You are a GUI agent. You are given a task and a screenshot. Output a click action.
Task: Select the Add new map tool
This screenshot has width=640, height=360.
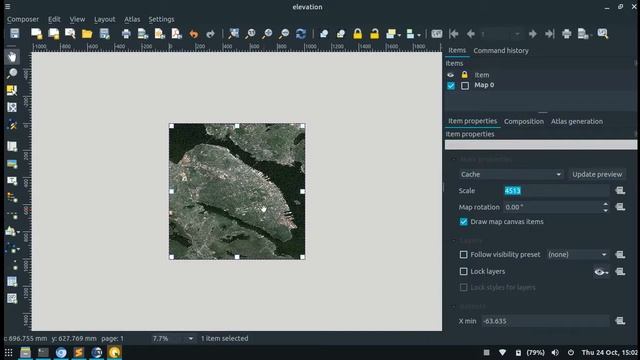[x=12, y=147]
